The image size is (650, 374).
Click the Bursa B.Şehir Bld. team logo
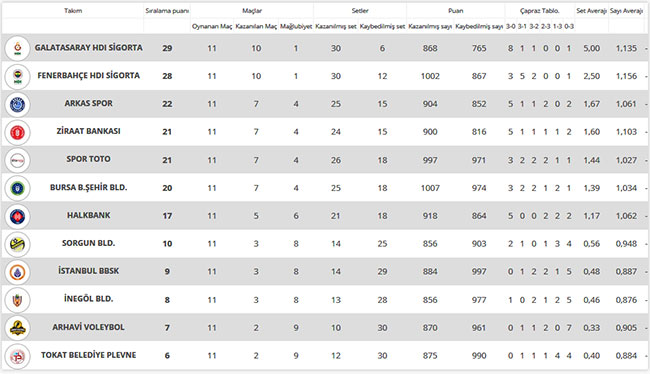(x=17, y=188)
